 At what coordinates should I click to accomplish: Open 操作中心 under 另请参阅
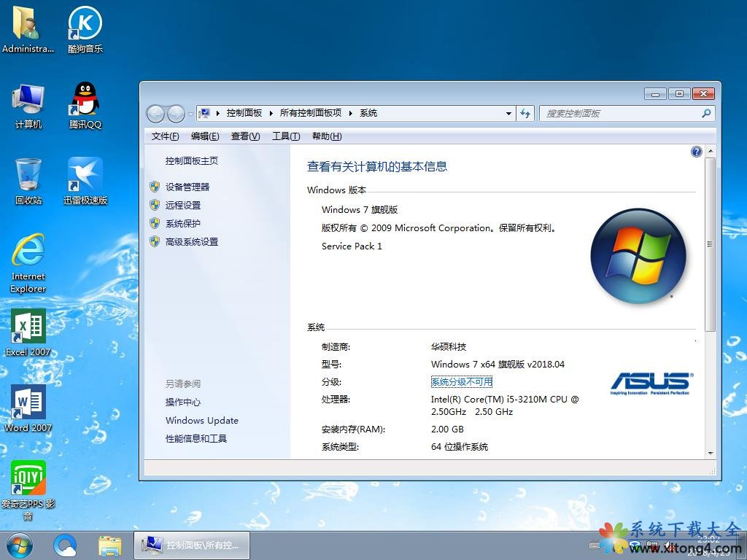pos(183,402)
